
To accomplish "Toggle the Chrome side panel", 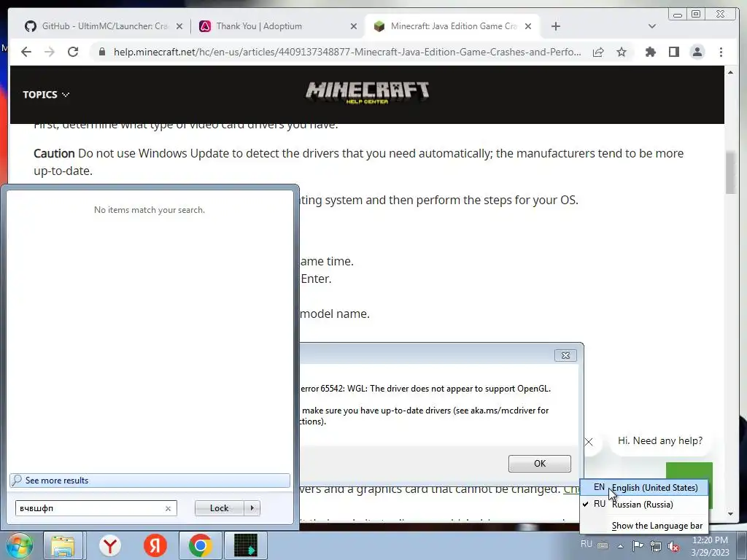I will point(673,52).
